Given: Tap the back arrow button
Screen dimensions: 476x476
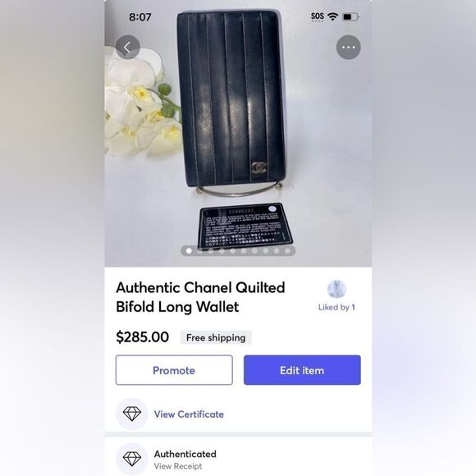Looking at the screenshot, I should tap(127, 47).
